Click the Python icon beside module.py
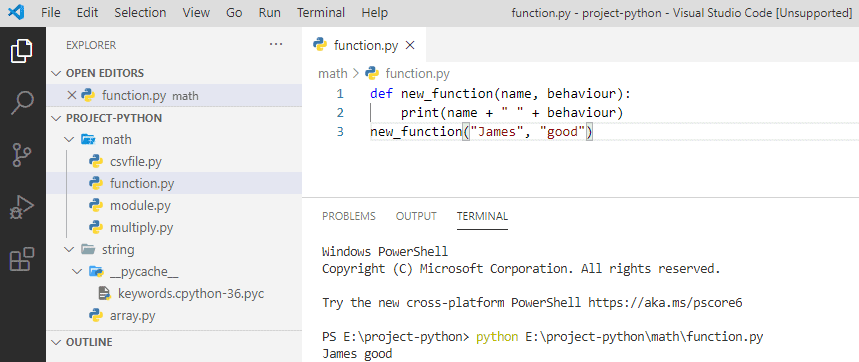Viewport: 859px width, 362px height. point(96,206)
